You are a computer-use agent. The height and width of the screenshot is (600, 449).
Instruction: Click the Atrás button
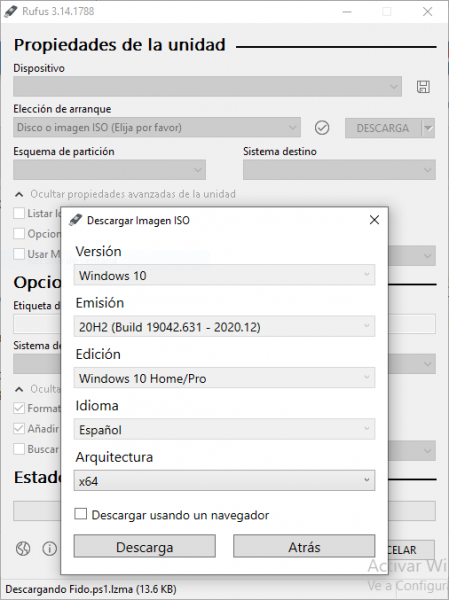point(304,546)
